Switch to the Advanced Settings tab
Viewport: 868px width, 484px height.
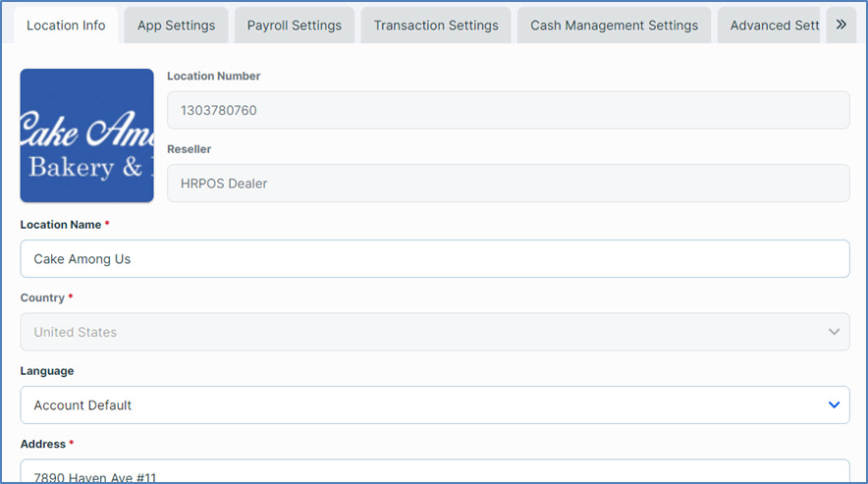pos(774,26)
